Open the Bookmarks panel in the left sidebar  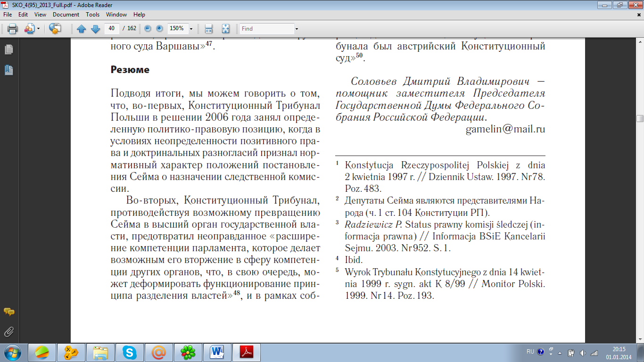pyautogui.click(x=8, y=70)
